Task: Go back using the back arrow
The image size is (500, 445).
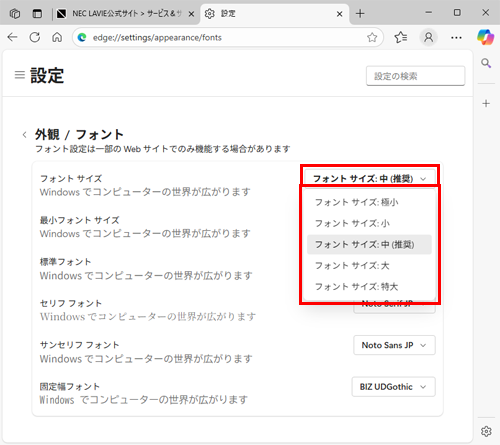Action: (12, 37)
